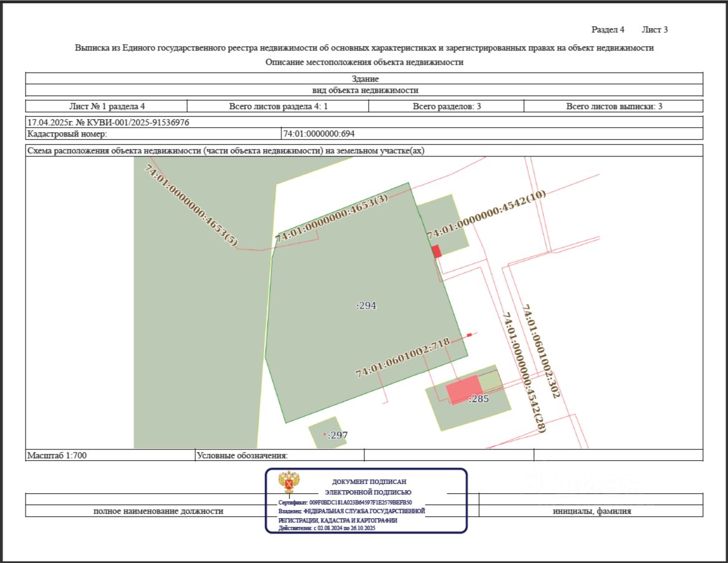Viewport: 728px width, 563px height.
Task: Click the "Кадастровый номер:" label
Action: click(x=67, y=134)
